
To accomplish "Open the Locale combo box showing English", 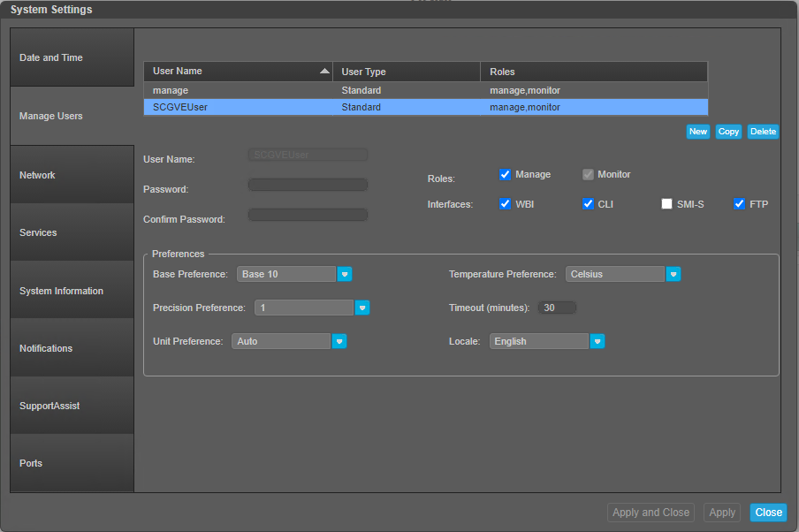I will pyautogui.click(x=539, y=341).
